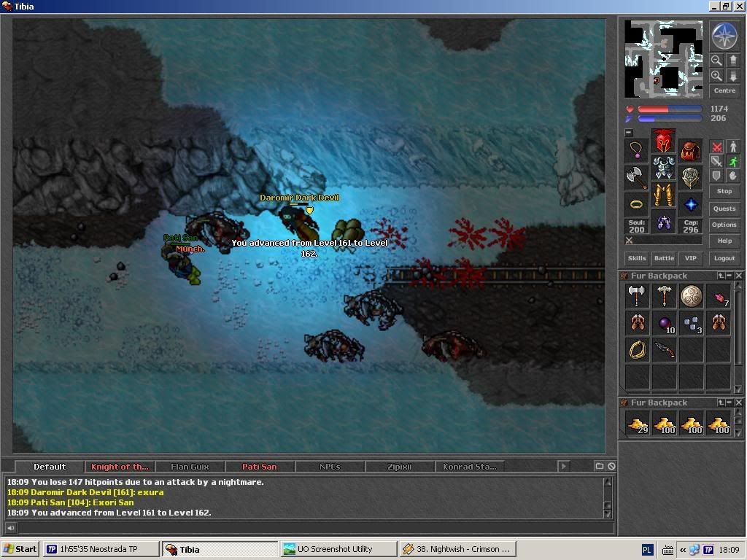Select the purple orb stack of 10
Viewport: 747px width, 560px height.
664,323
